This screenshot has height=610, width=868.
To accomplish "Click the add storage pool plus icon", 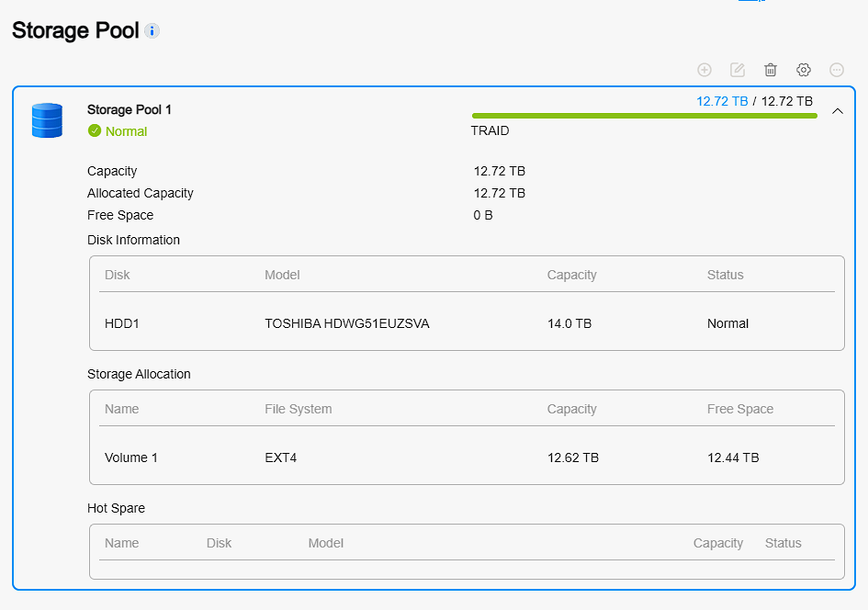I will point(705,70).
